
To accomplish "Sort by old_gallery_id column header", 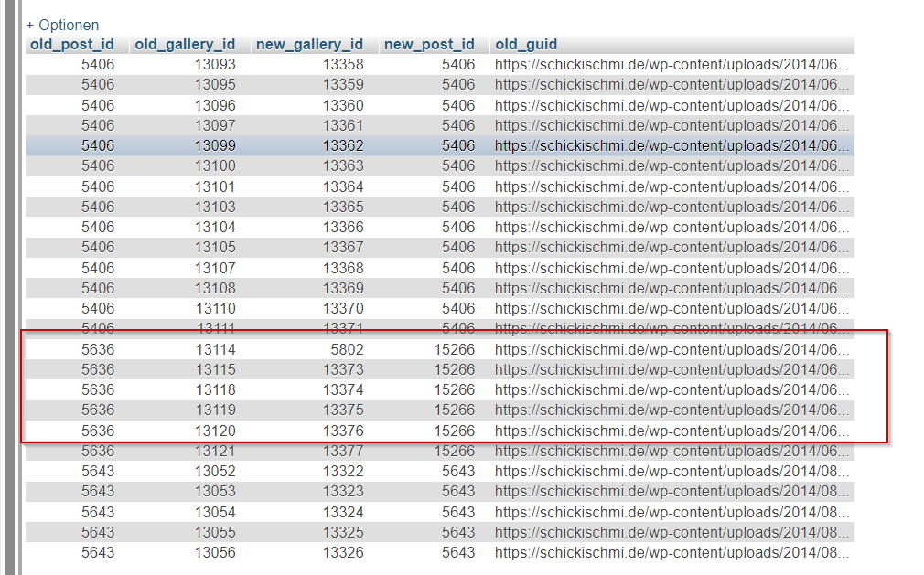I will point(185,44).
